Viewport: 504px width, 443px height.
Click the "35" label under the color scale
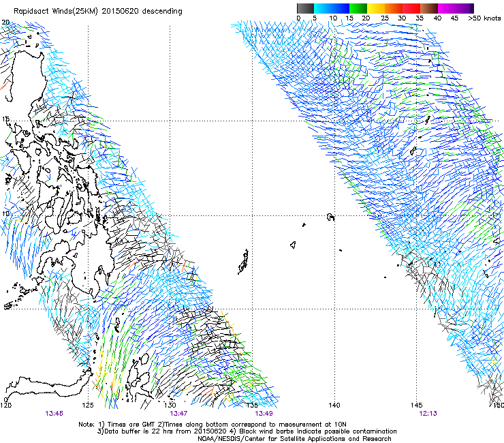pos(420,18)
